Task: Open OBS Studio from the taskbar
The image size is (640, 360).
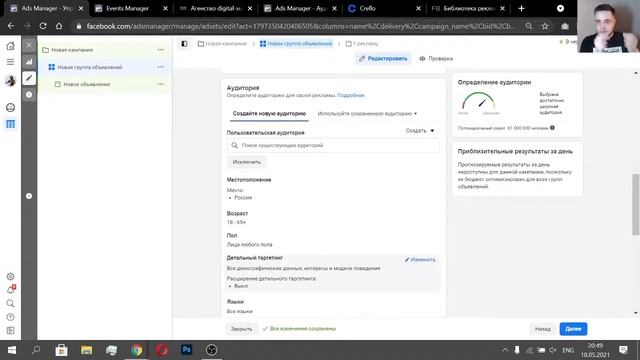Action: click(211, 350)
